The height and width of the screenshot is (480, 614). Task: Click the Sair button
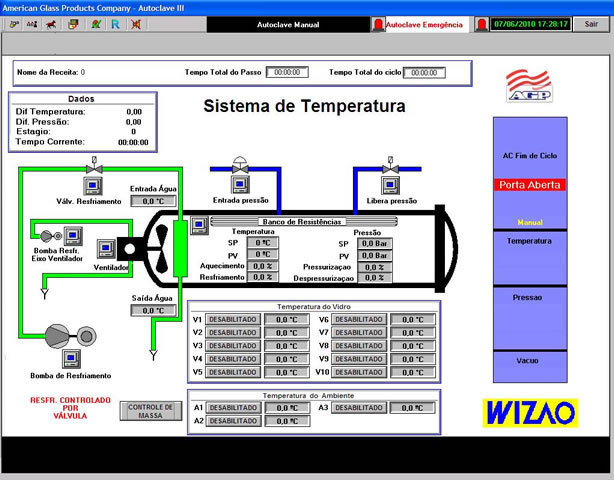(x=591, y=24)
